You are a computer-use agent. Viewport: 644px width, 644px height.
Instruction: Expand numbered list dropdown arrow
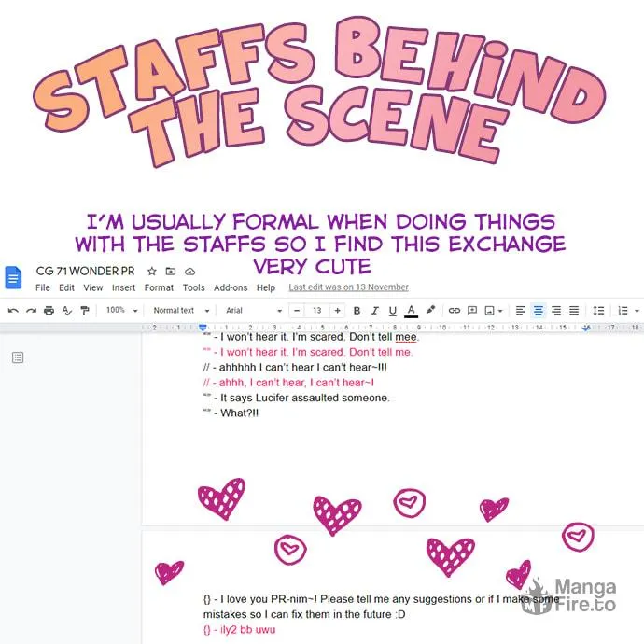pos(637,311)
